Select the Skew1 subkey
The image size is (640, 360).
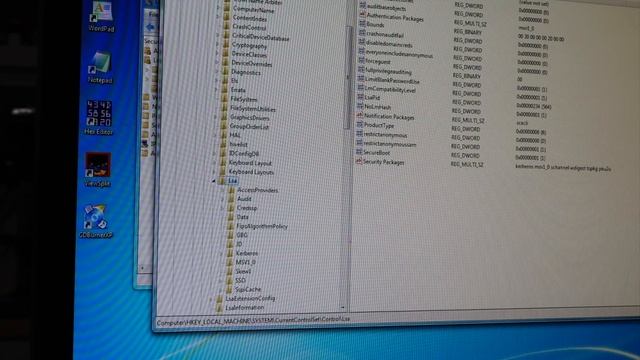tap(243, 271)
